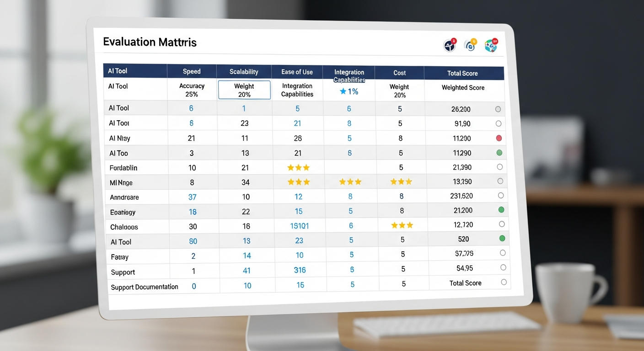The image size is (644, 351).
Task: Sort by the Speed column header
Action: 192,71
